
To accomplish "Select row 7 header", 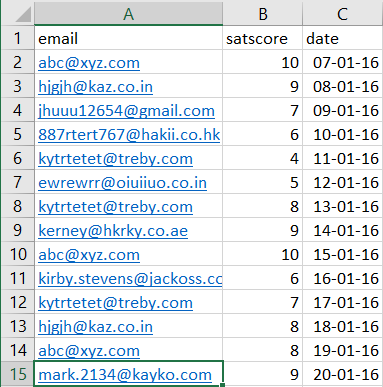I will click(18, 182).
